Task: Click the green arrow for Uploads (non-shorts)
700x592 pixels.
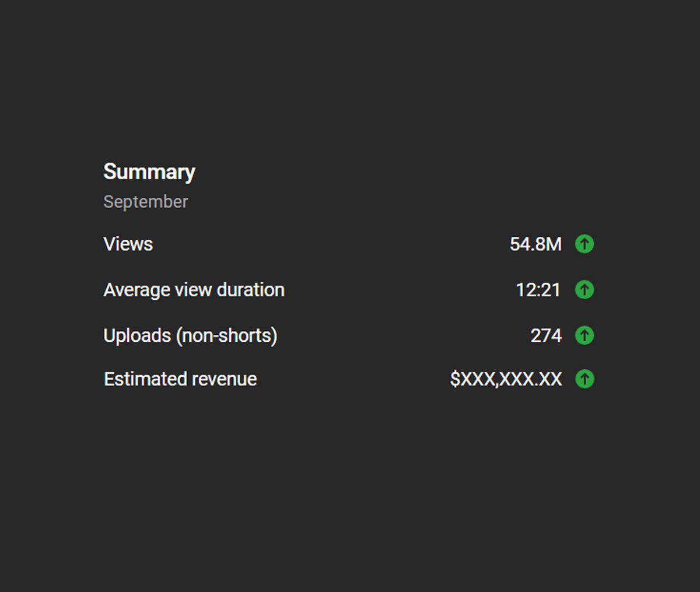Action: coord(584,335)
